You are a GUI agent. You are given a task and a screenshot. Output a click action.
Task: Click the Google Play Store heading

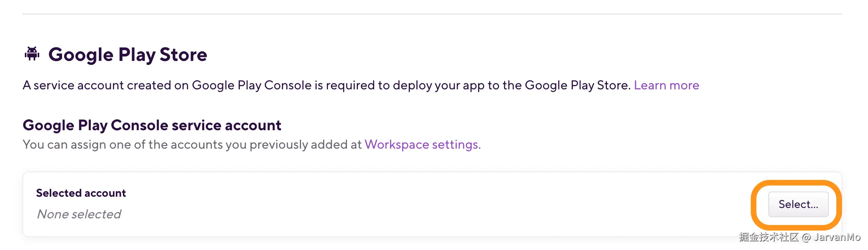pyautogui.click(x=128, y=54)
